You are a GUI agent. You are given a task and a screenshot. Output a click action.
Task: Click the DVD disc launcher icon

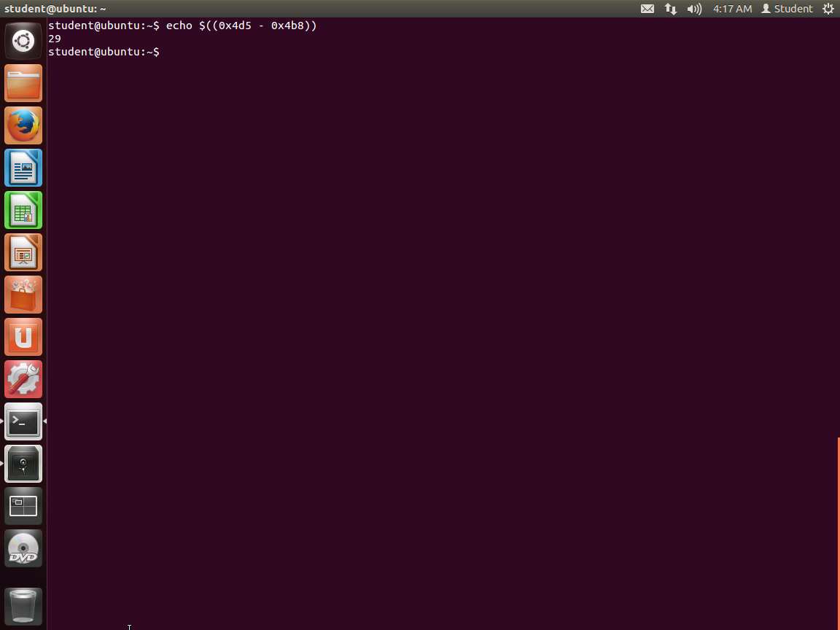[x=23, y=548]
